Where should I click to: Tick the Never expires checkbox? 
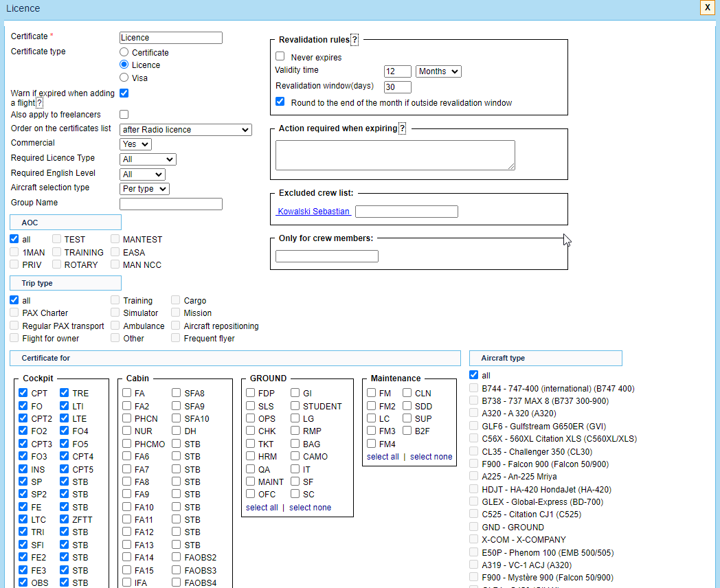coord(280,56)
